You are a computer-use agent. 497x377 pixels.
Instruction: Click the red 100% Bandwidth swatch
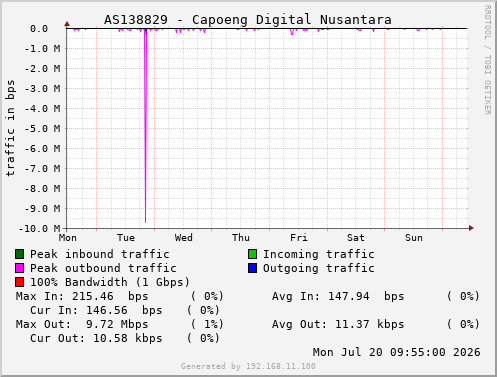coord(20,282)
